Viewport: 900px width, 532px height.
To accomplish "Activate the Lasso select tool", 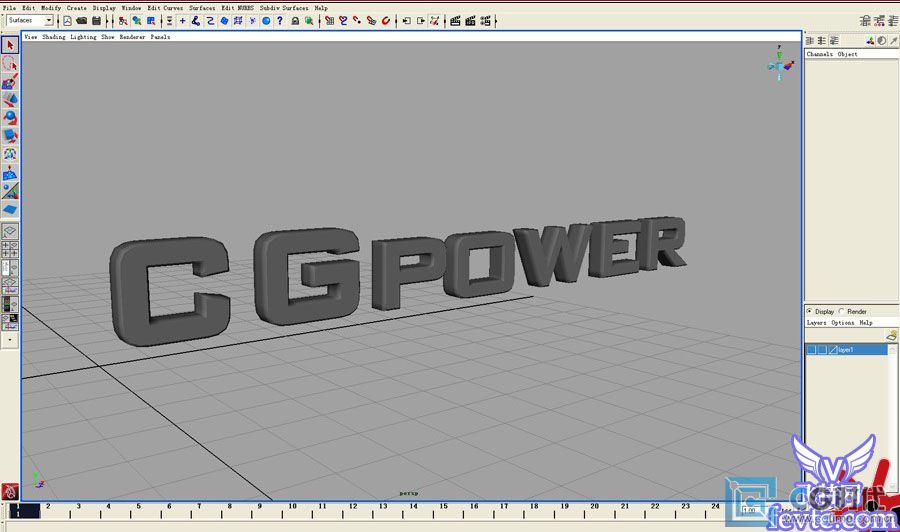I will point(10,63).
